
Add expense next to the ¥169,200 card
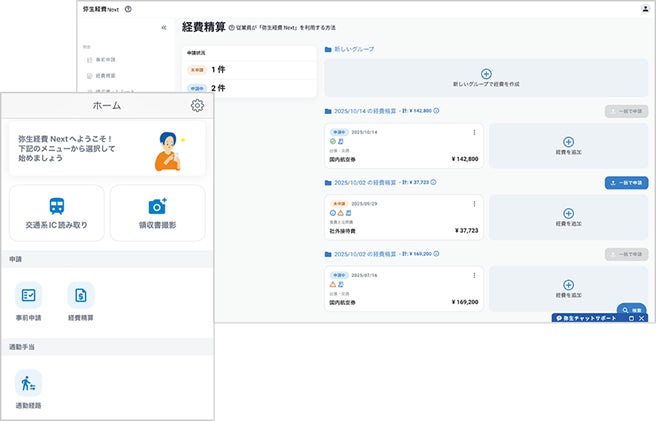(x=569, y=289)
